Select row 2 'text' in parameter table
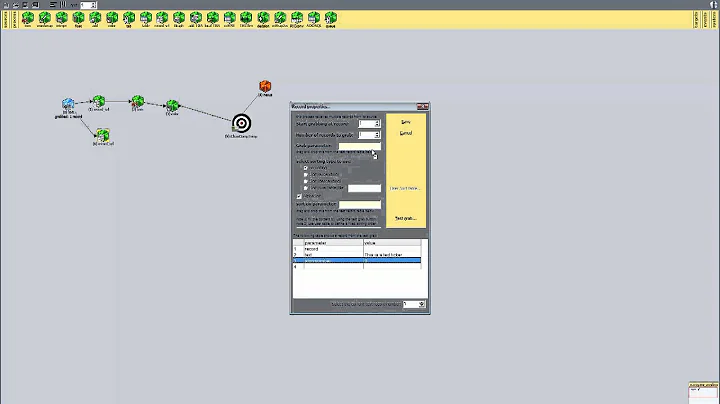The width and height of the screenshot is (720, 404). point(357,254)
